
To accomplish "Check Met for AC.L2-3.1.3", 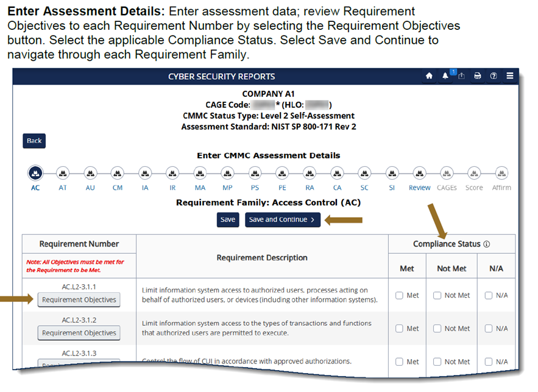I will point(399,362).
